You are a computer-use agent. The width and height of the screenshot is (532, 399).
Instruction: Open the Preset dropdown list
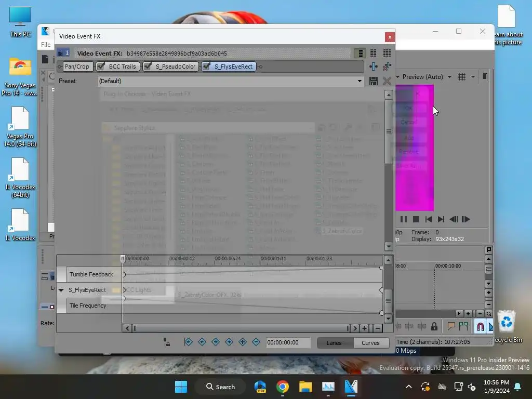pyautogui.click(x=360, y=81)
